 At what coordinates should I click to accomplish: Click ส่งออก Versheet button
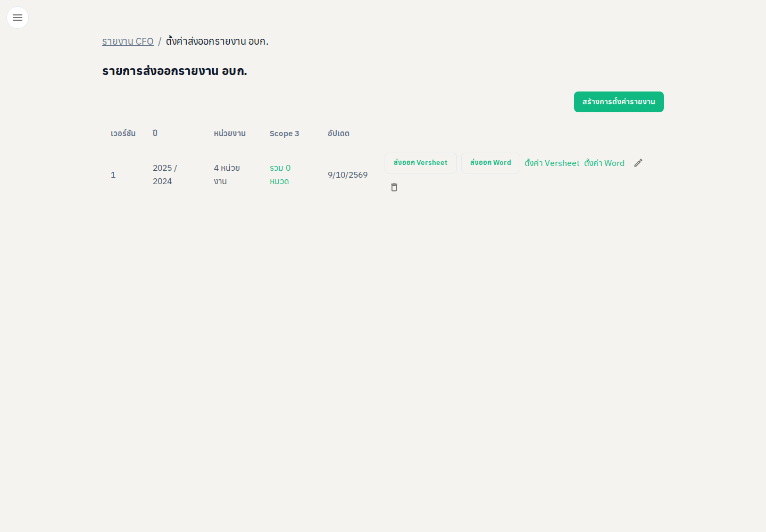[421, 163]
